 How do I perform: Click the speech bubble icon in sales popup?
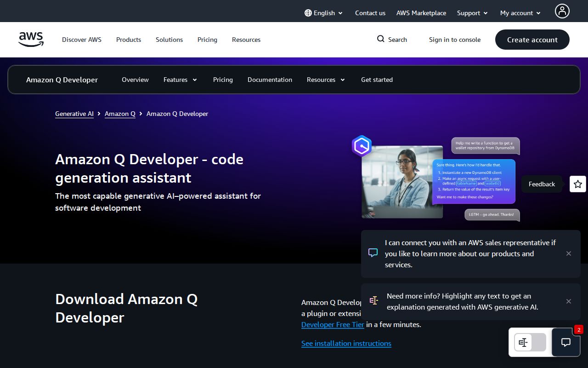coord(373,253)
